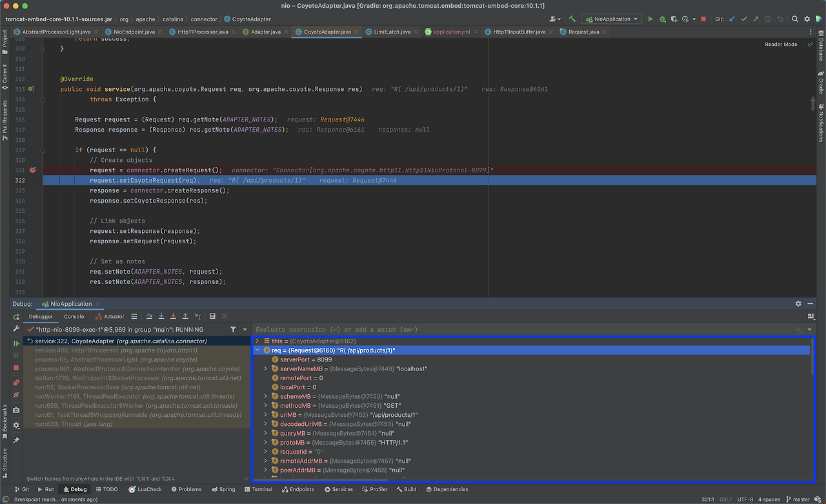Click the Build Project hammer icon
The height and width of the screenshot is (504, 826).
coord(572,19)
